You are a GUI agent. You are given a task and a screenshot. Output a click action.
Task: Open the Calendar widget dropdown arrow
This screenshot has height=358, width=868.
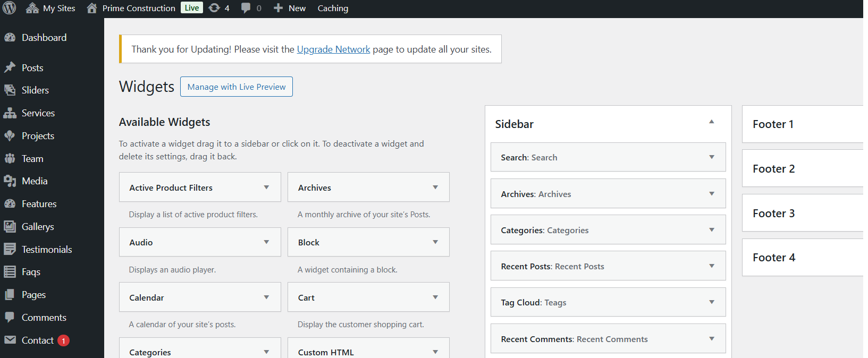pos(266,297)
